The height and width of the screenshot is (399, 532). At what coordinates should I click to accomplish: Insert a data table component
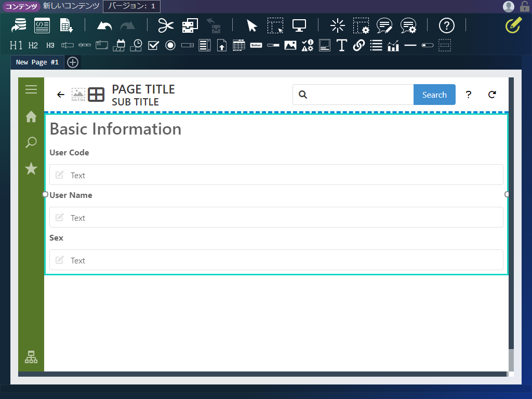[x=239, y=45]
